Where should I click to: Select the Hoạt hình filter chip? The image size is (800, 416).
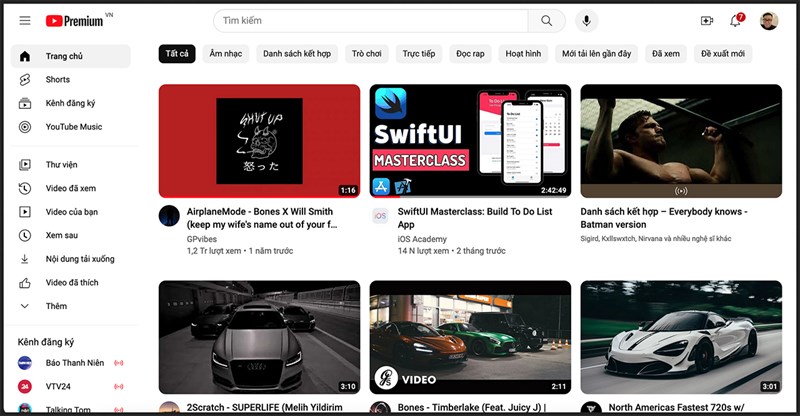[x=523, y=54]
